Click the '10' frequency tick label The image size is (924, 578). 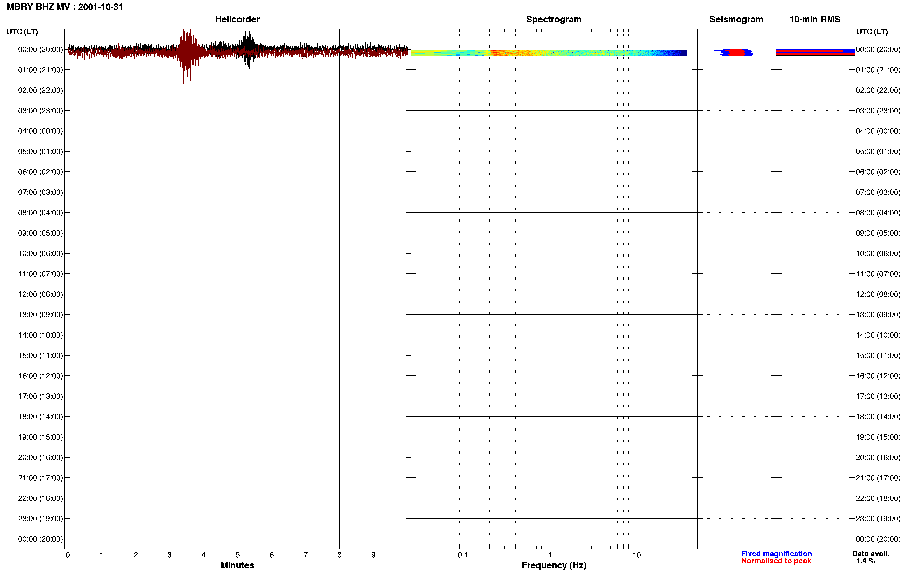pyautogui.click(x=637, y=555)
